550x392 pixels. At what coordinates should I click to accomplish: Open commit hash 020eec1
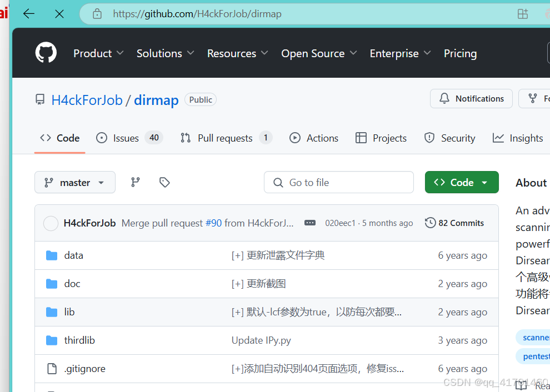click(340, 223)
